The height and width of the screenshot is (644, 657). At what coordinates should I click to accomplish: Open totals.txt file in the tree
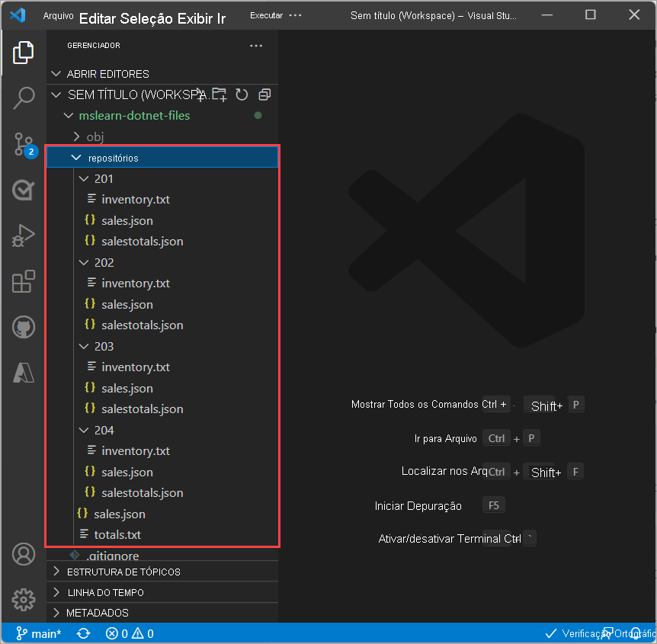pyautogui.click(x=117, y=534)
